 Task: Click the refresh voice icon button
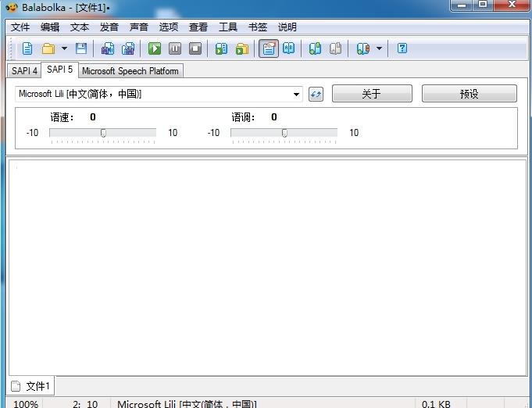[x=316, y=94]
